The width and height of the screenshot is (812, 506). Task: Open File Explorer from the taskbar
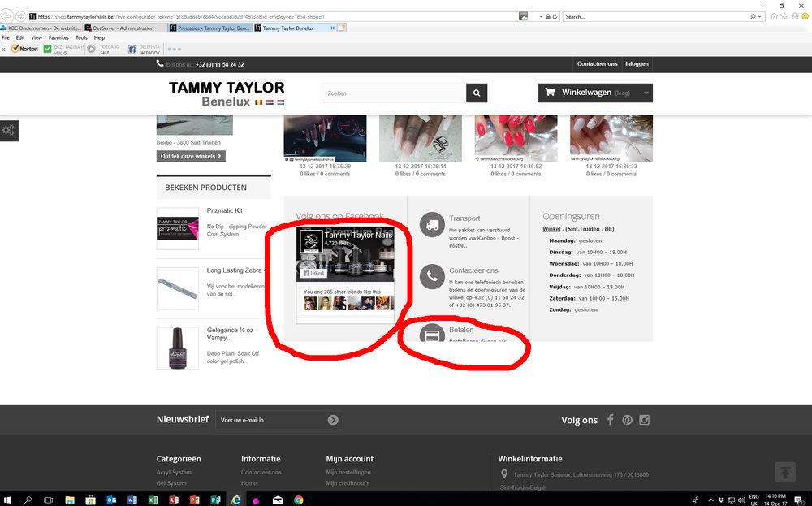[x=70, y=500]
